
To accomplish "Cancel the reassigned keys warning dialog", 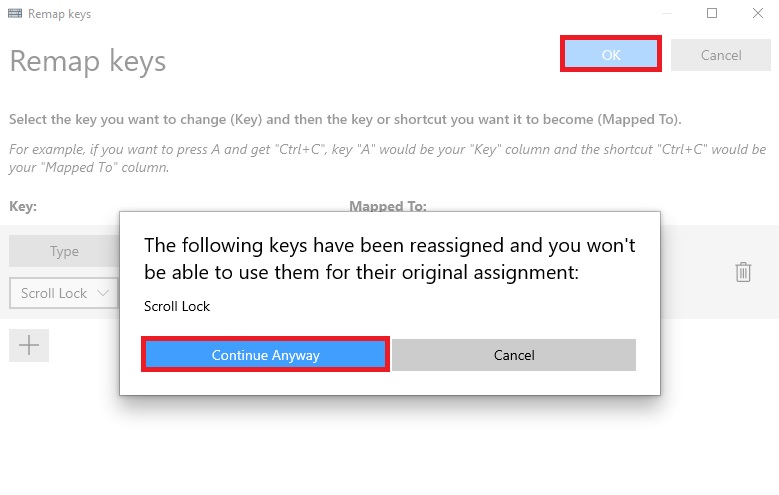I will [x=514, y=355].
